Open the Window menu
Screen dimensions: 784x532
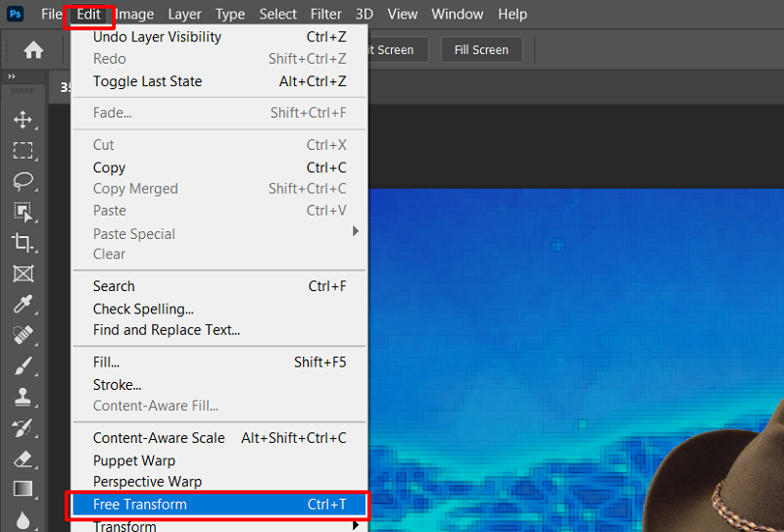[458, 14]
